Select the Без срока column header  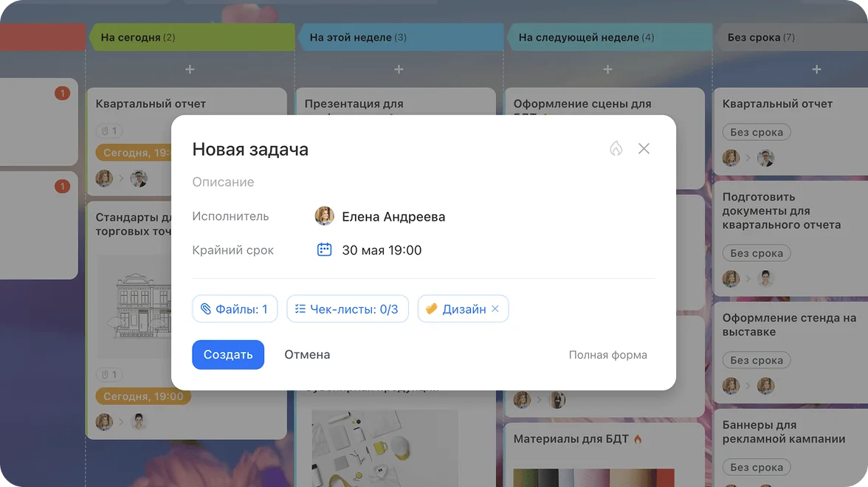(760, 38)
